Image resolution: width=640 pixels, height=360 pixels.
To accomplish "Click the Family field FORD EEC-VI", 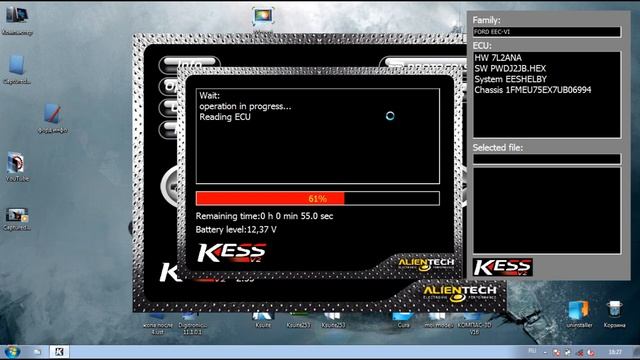I will (547, 32).
